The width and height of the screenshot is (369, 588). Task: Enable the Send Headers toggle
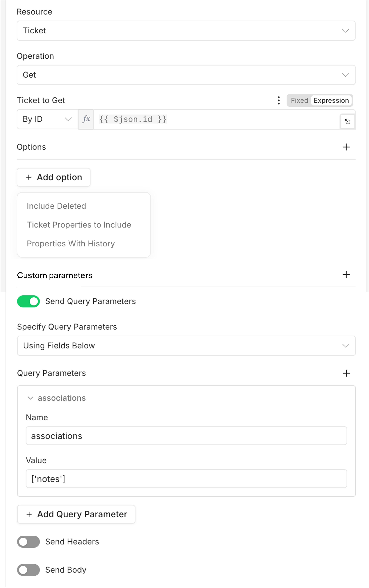28,542
